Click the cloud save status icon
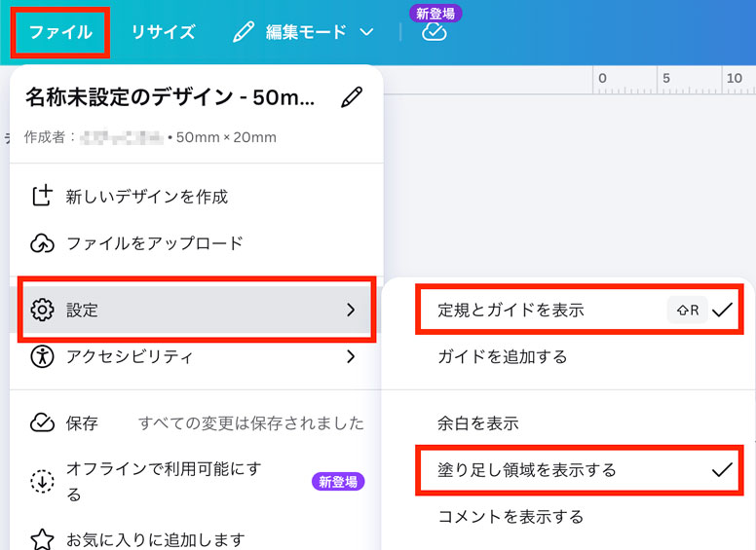The width and height of the screenshot is (756, 550). (x=434, y=32)
